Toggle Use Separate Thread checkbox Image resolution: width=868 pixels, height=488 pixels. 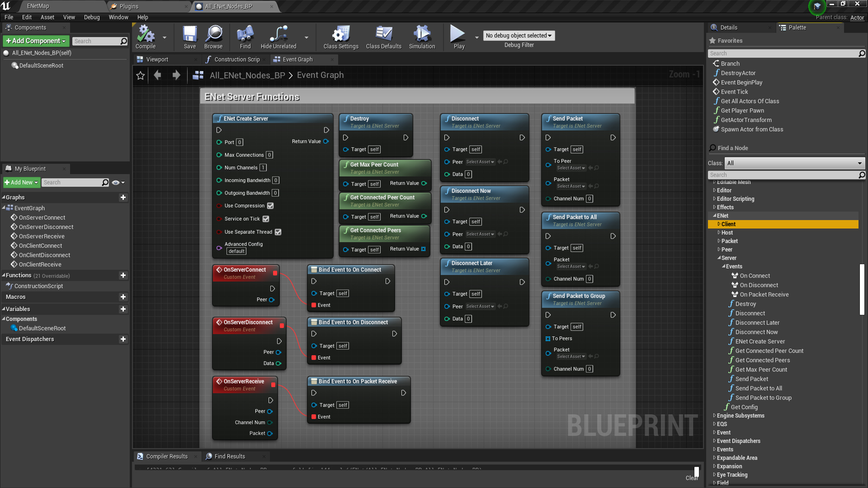click(x=278, y=232)
